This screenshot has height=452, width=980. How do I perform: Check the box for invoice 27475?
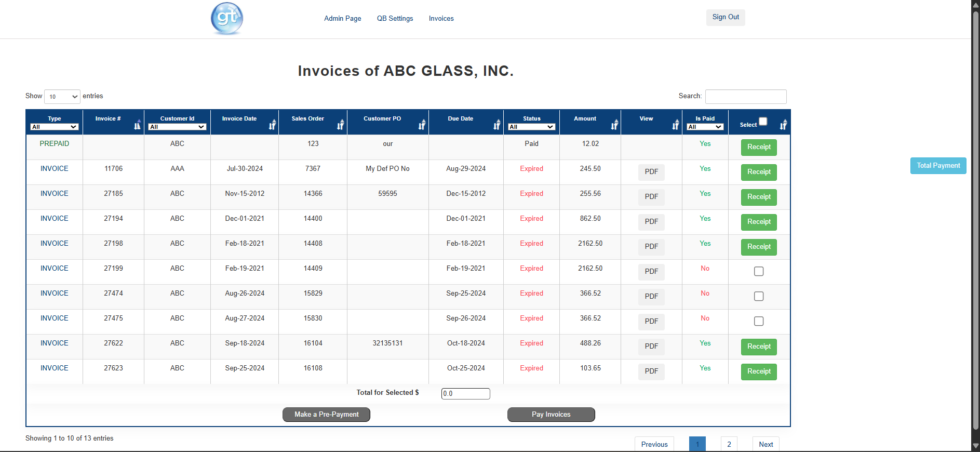(759, 321)
